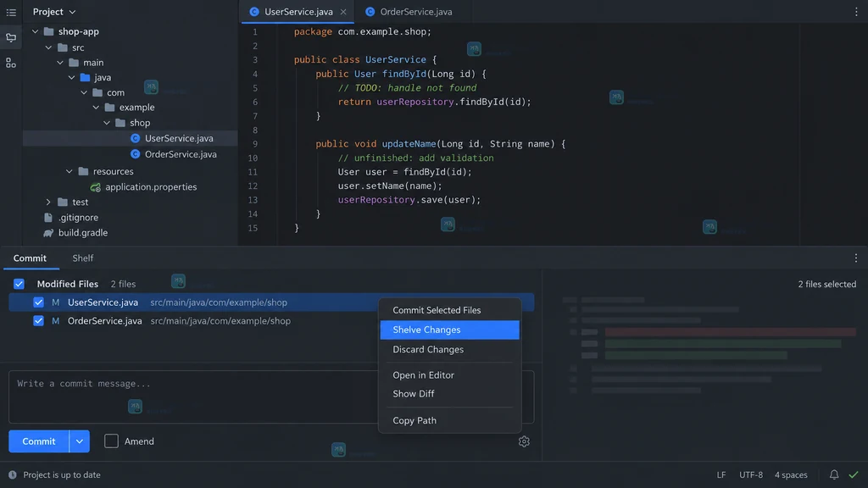
Task: Click the application.properties file icon
Action: pos(96,187)
